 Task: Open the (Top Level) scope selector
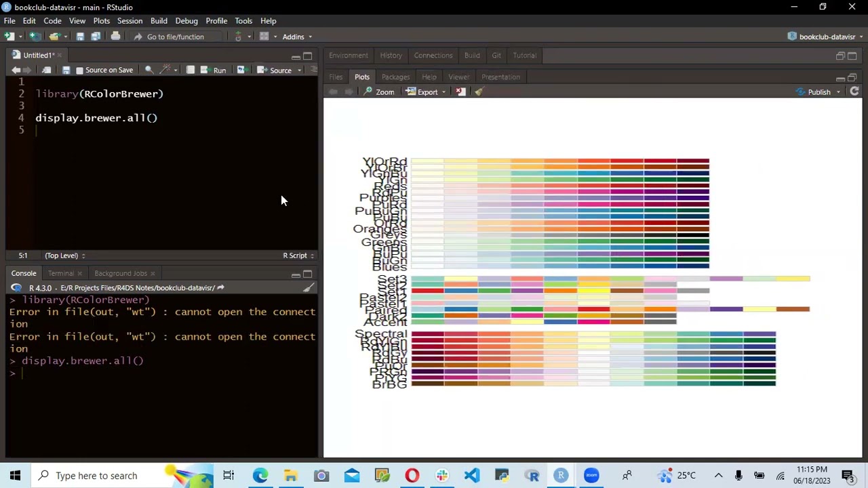point(64,256)
